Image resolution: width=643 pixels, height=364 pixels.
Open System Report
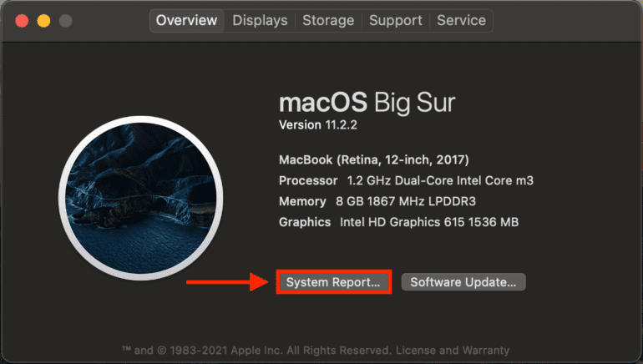333,282
